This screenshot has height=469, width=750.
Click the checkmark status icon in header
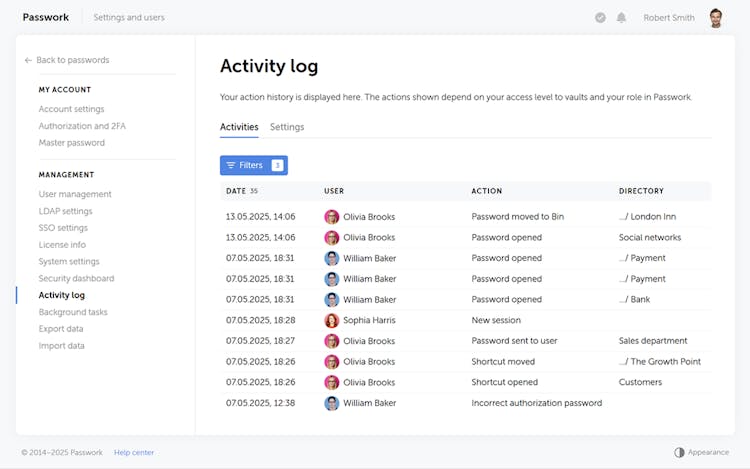600,18
